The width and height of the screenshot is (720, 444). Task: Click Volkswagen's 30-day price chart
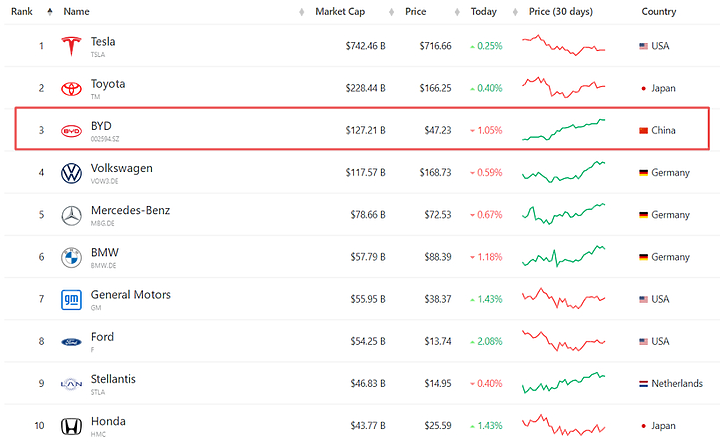[563, 172]
